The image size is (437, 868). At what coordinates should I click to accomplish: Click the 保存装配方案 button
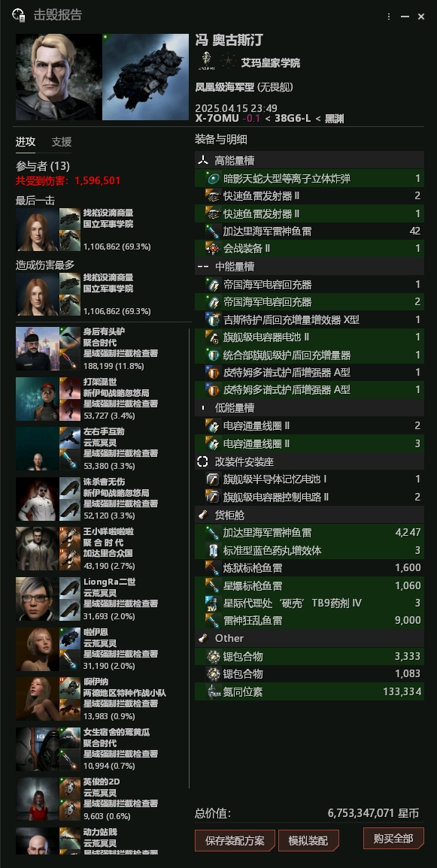[235, 840]
